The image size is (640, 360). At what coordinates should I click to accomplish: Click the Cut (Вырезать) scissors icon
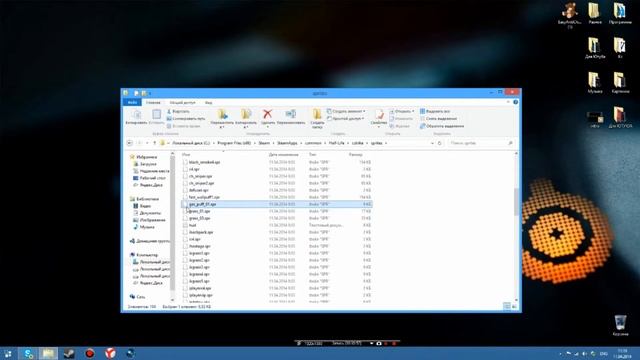[x=169, y=111]
